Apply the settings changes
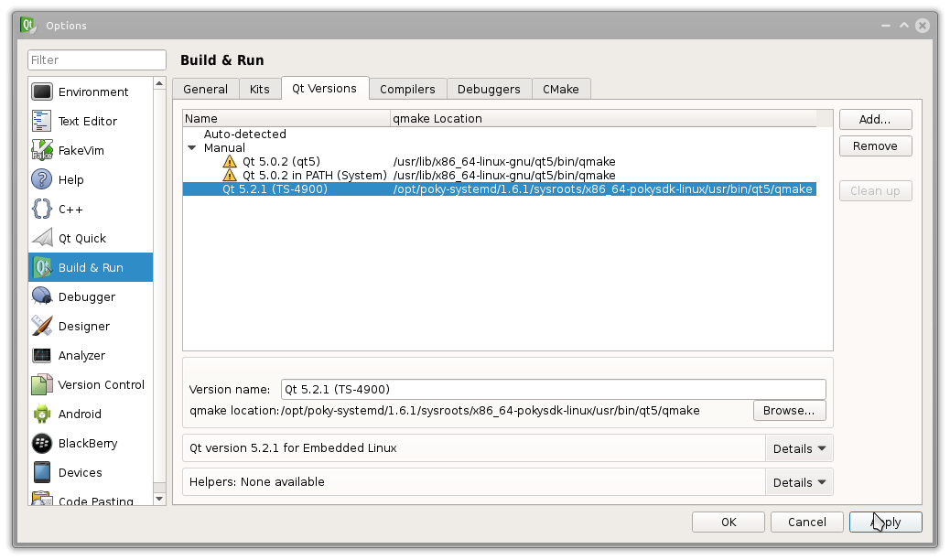950x560 pixels. (x=885, y=522)
